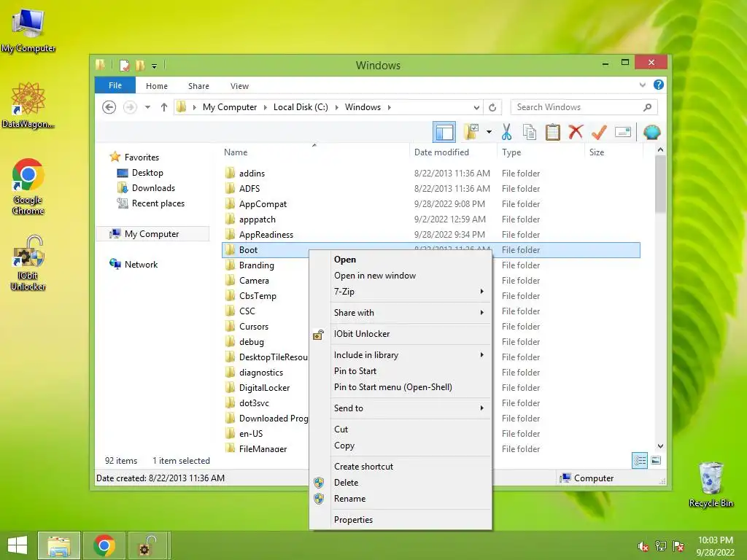747x560 pixels.
Task: Select Open in context menu
Action: (x=400, y=260)
